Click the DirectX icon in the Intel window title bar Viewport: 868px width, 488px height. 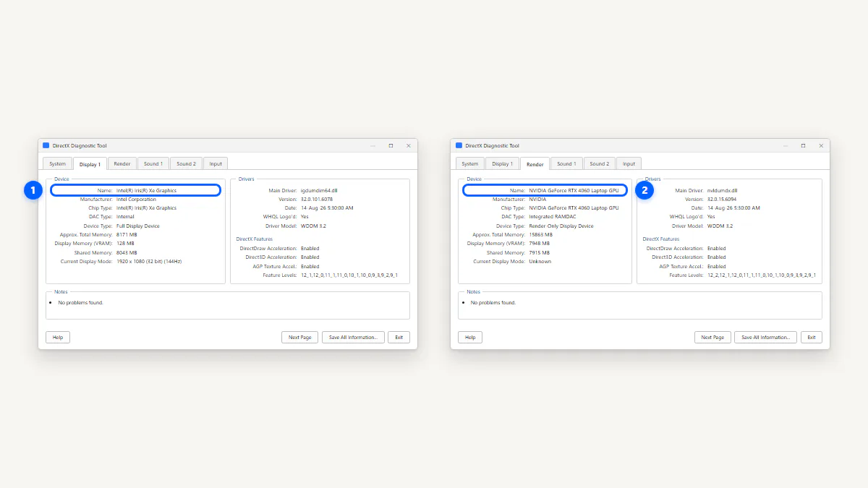[x=46, y=145]
